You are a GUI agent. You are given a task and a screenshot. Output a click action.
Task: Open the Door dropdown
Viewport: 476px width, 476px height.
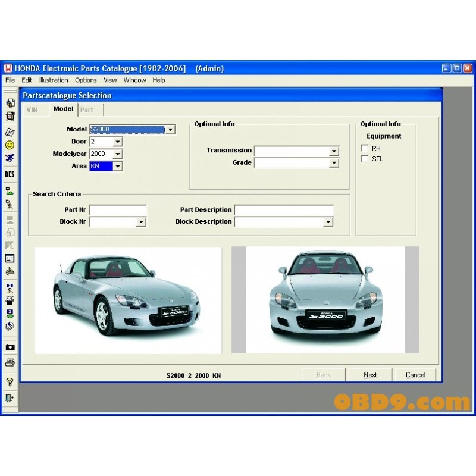point(118,142)
